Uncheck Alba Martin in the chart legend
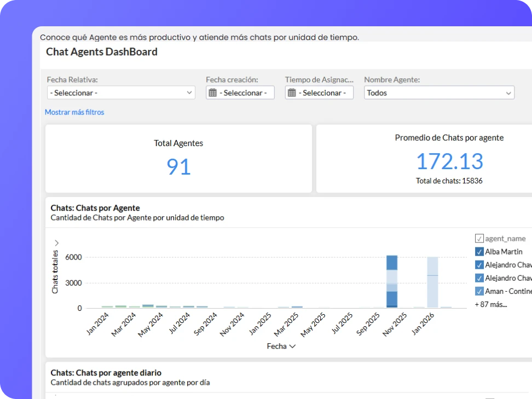 (x=479, y=252)
